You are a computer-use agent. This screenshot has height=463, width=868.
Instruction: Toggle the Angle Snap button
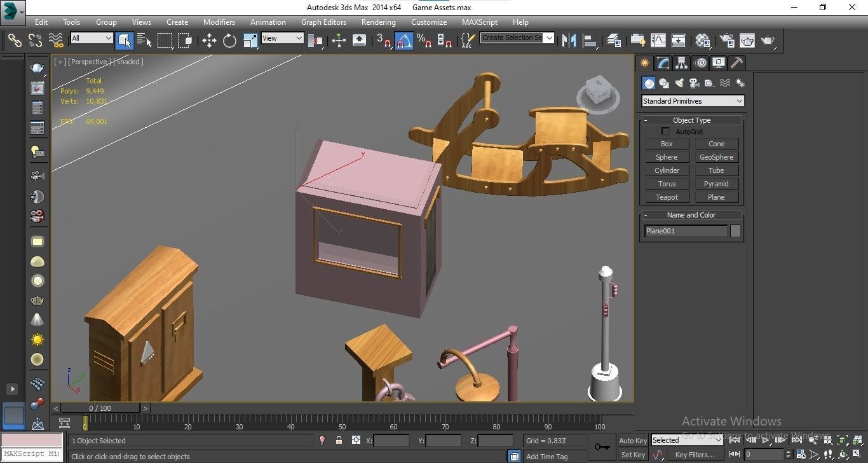click(404, 41)
